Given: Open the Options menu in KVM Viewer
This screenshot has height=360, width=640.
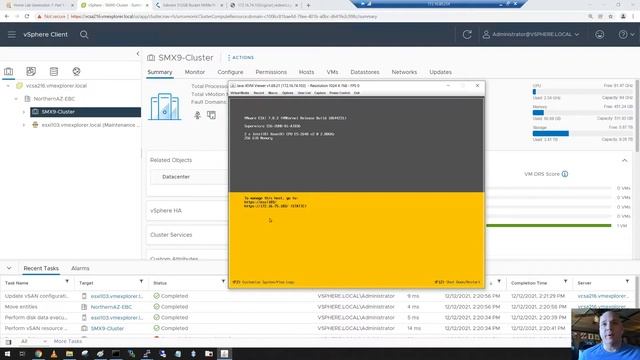Looking at the screenshot, I should [x=287, y=93].
